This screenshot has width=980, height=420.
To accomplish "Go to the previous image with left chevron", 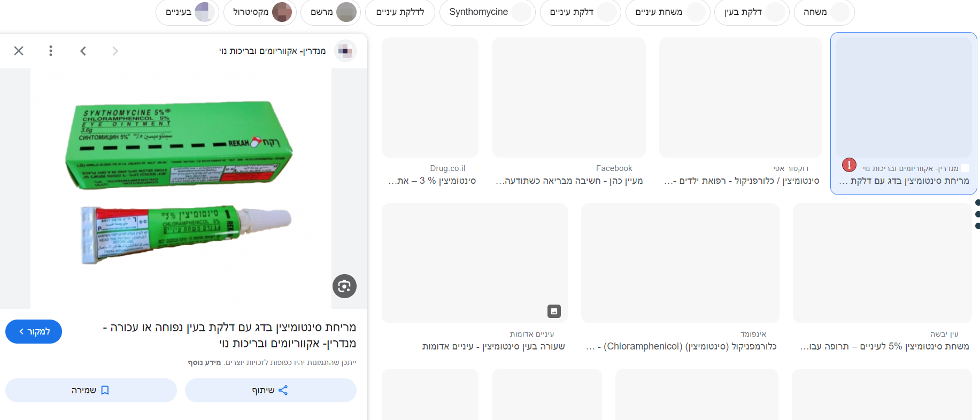I will 83,51.
